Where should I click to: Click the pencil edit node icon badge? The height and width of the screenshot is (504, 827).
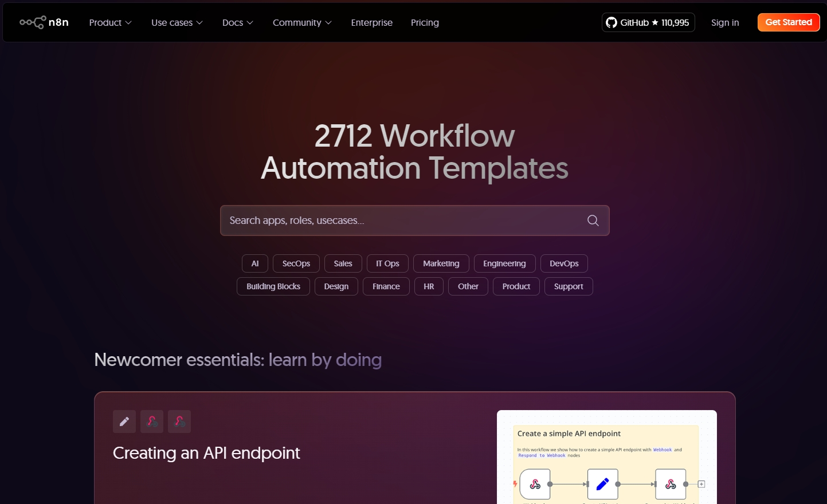[124, 422]
